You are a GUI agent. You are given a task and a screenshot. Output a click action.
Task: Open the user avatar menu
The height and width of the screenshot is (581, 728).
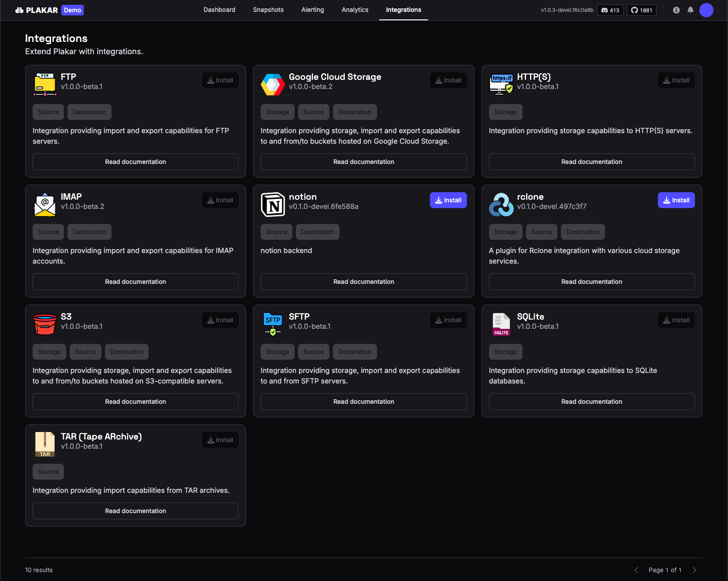(706, 10)
